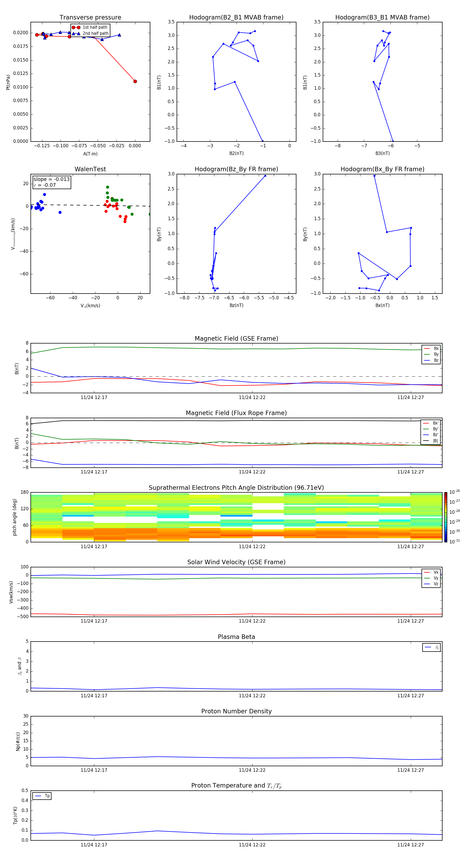Select "Bz" in the GSE Frame legend
The height and width of the screenshot is (868, 473).
pyautogui.click(x=431, y=360)
